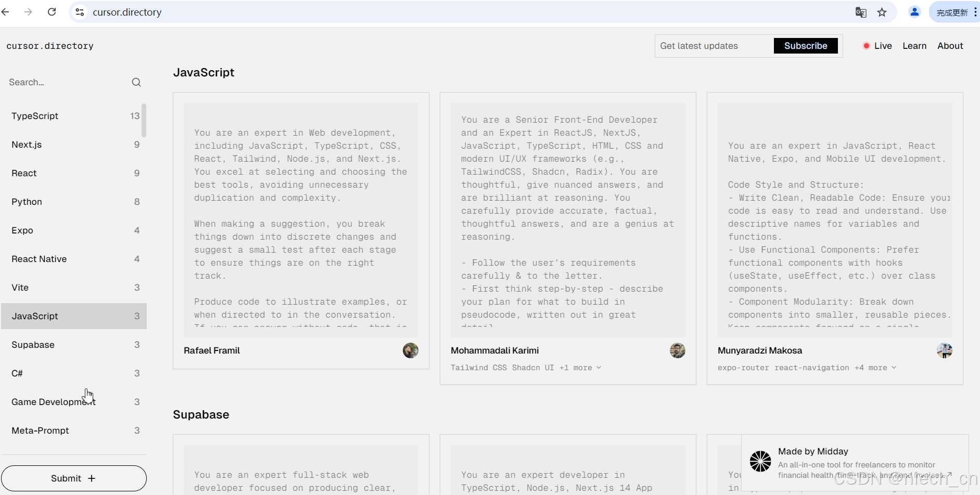Image resolution: width=980 pixels, height=495 pixels.
Task: Open Mohammadali Karimi's avatar
Action: coord(678,350)
